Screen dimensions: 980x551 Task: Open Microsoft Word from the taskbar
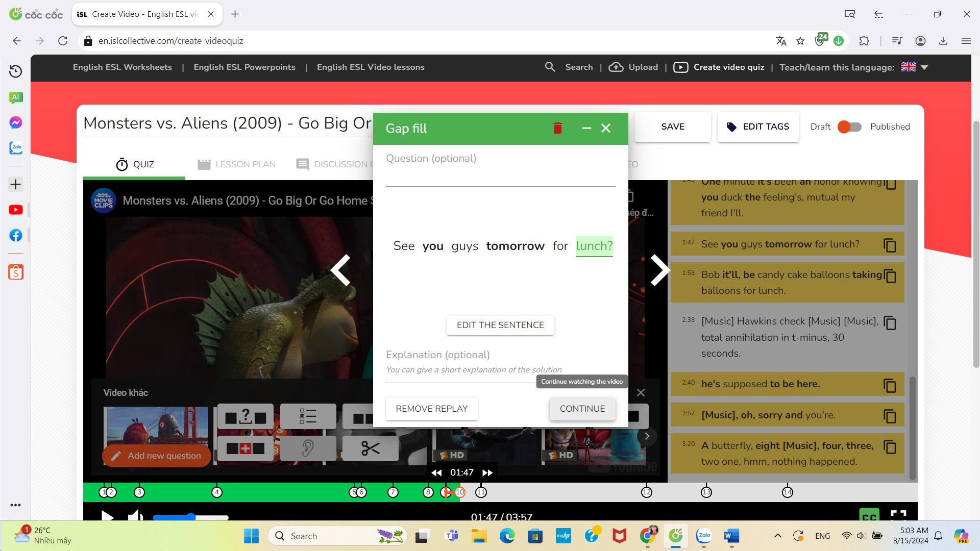click(x=731, y=536)
